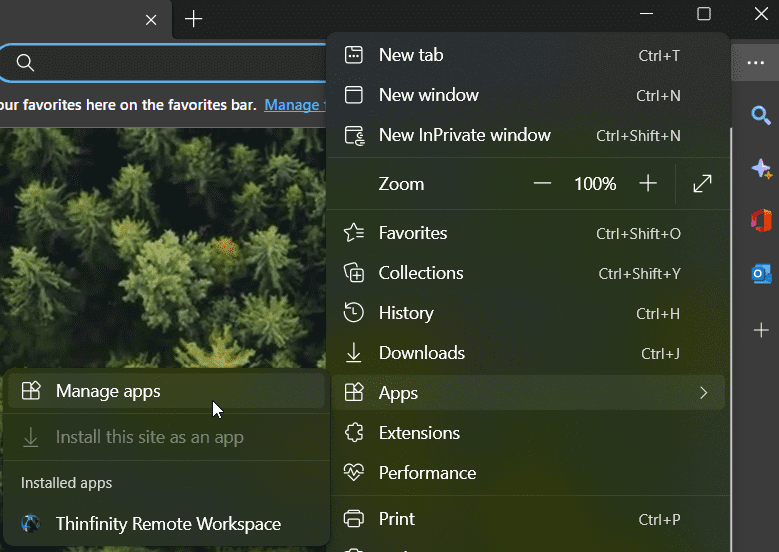
Task: Launch Thinfinity Remote Workspace app
Action: tap(166, 524)
